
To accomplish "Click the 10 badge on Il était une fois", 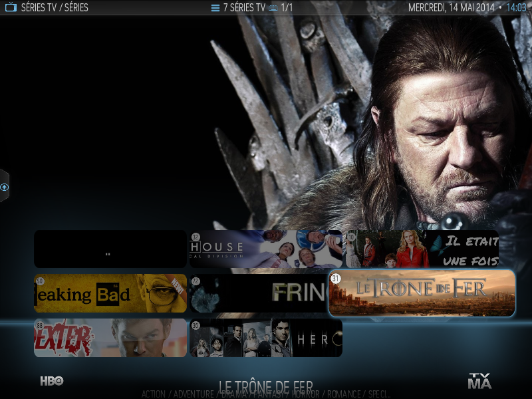I will tap(352, 237).
